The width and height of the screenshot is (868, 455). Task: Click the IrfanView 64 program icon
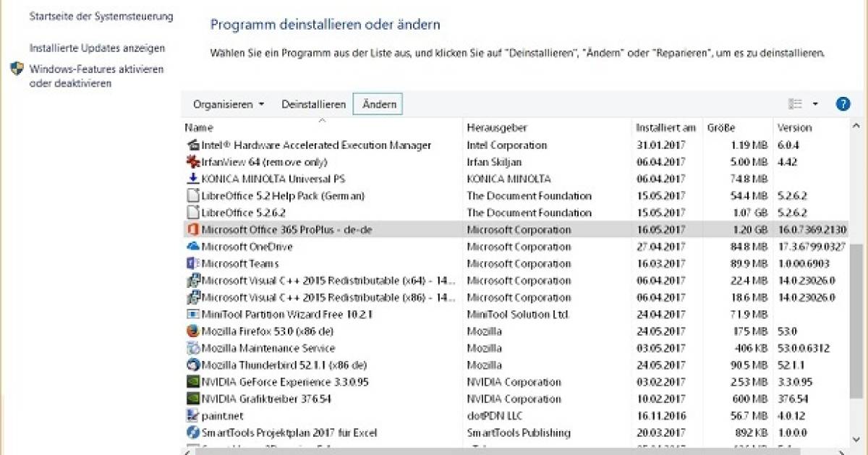tap(192, 162)
